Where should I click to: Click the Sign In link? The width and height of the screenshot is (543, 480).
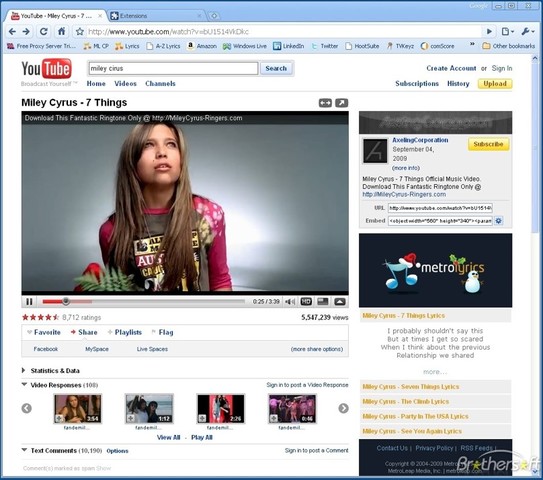(x=502, y=68)
